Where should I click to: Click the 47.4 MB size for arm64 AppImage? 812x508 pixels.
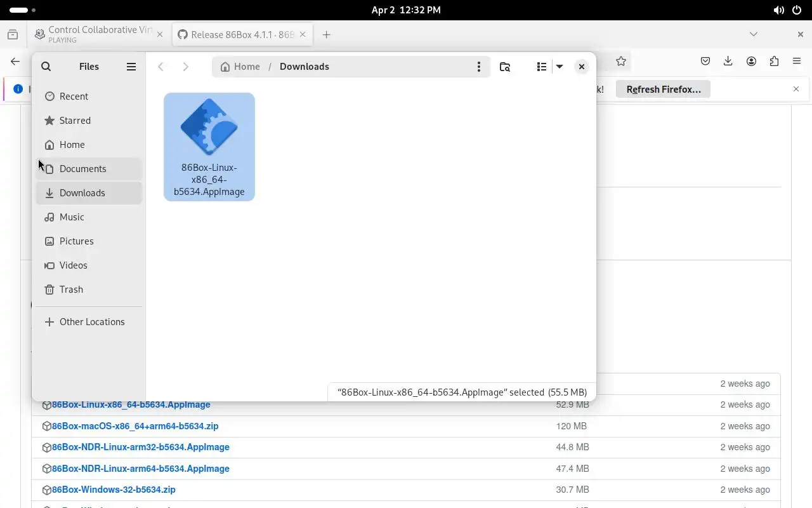coord(572,469)
